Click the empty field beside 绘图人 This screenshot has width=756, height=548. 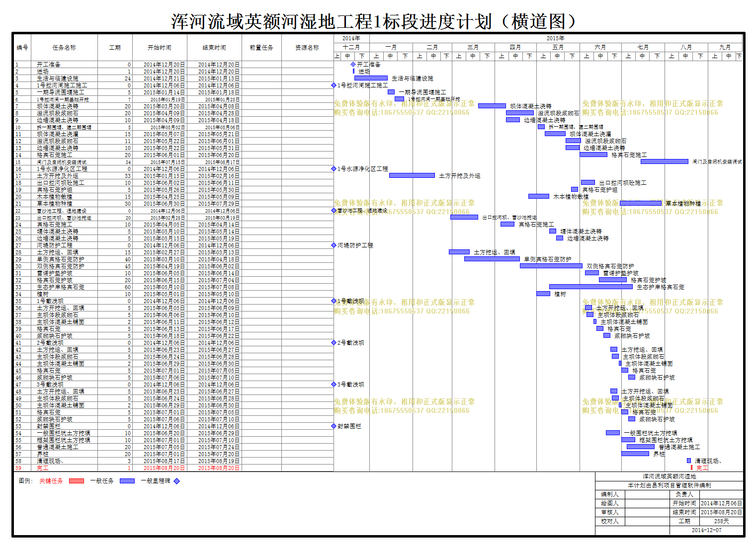coord(647,503)
